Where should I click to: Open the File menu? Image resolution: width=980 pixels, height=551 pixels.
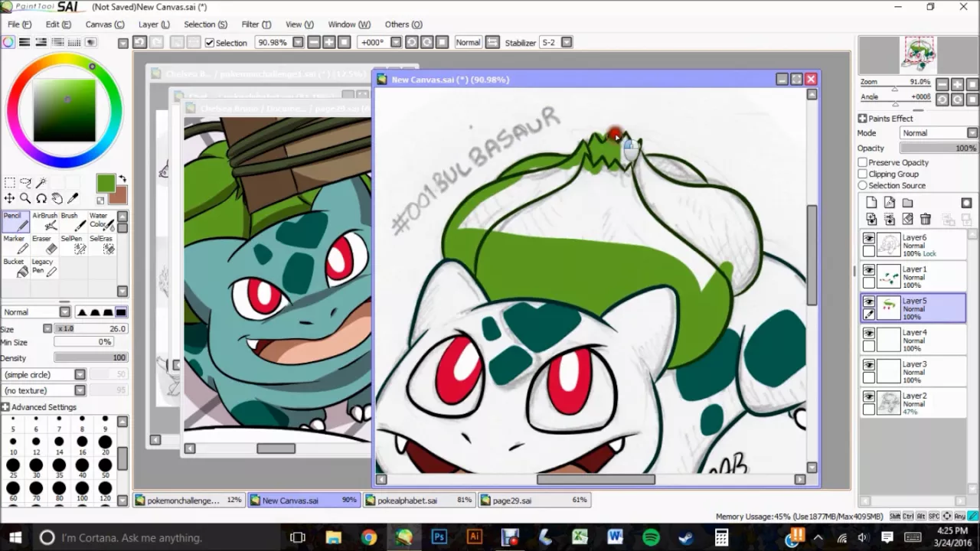[19, 24]
